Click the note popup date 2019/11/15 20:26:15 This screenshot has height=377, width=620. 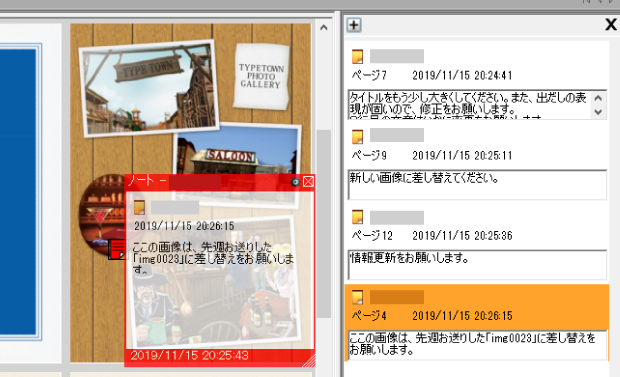click(x=184, y=226)
